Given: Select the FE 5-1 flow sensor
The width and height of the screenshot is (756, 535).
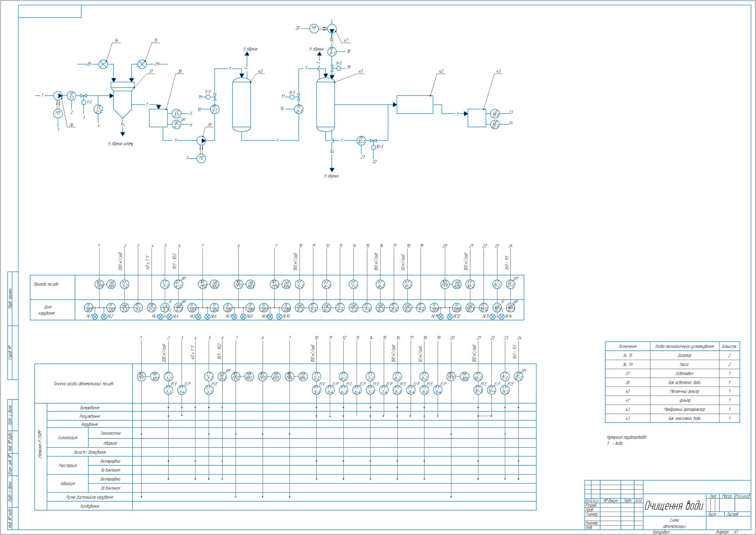Looking at the screenshot, I should pos(215,109).
